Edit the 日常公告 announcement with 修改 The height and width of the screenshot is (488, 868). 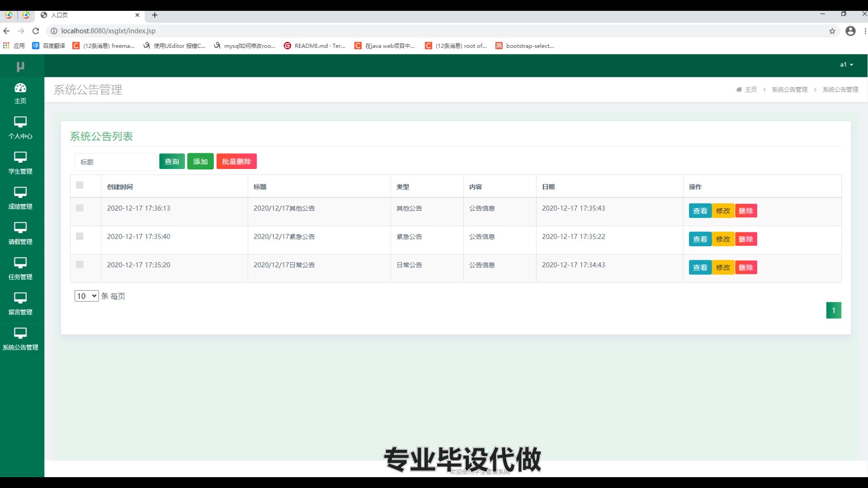(x=723, y=267)
